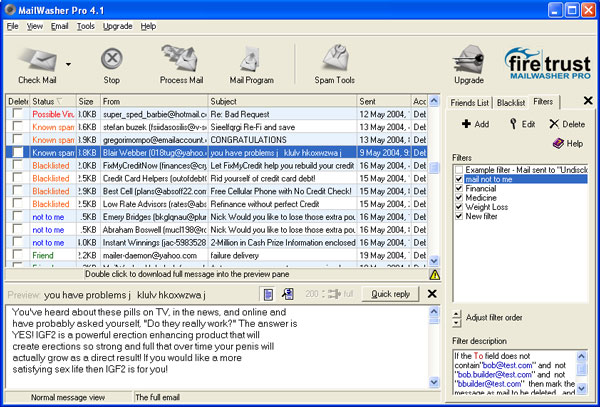The image size is (600, 407).
Task: Click the grayed download full message icon
Action: [x=334, y=294]
